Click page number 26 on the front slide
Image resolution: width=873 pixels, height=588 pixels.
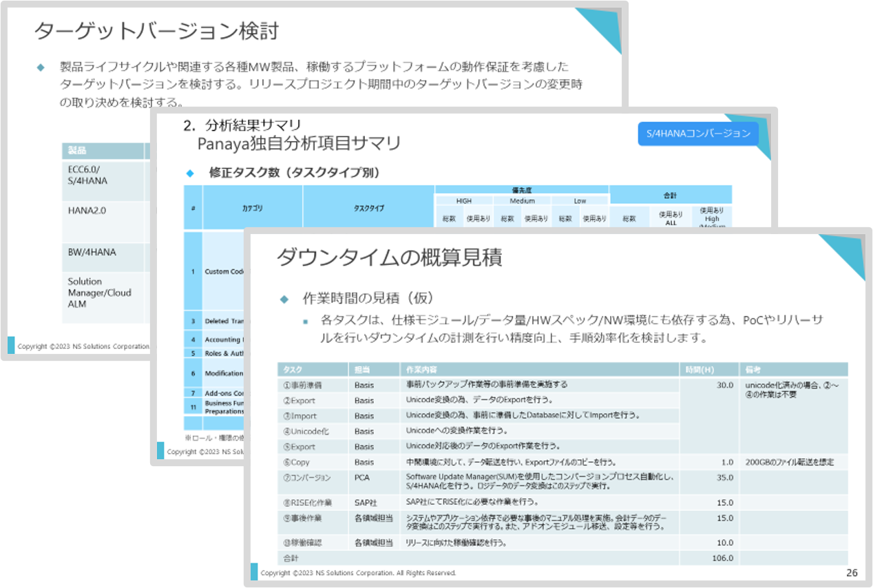(x=851, y=572)
